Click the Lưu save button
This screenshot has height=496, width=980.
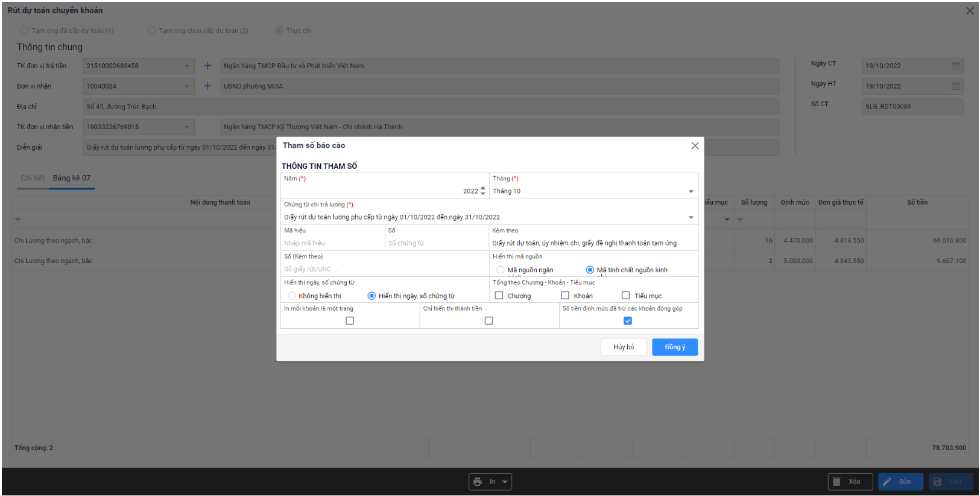950,482
